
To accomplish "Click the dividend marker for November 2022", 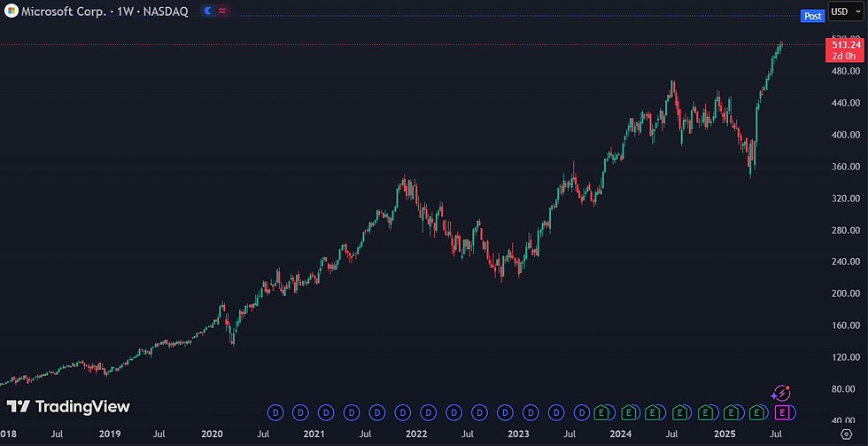I will (505, 412).
